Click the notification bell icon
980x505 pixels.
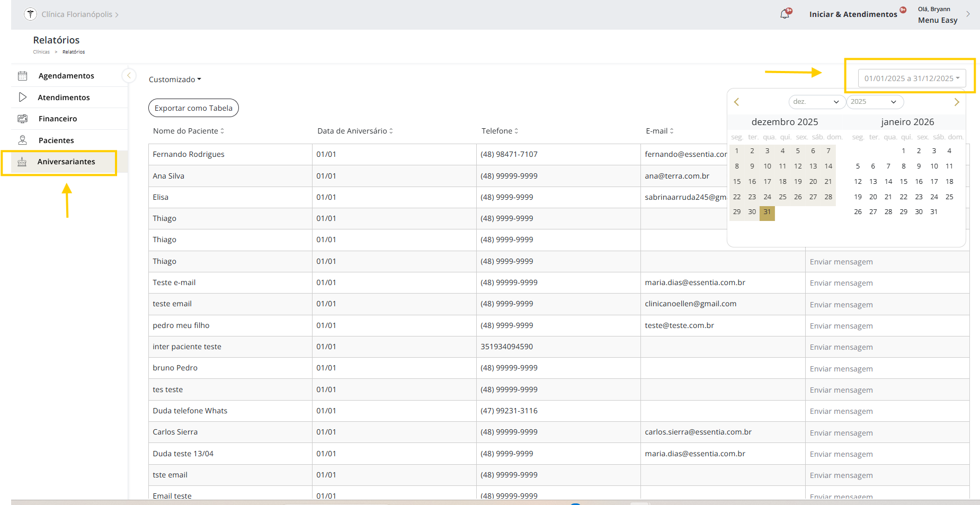coord(785,14)
